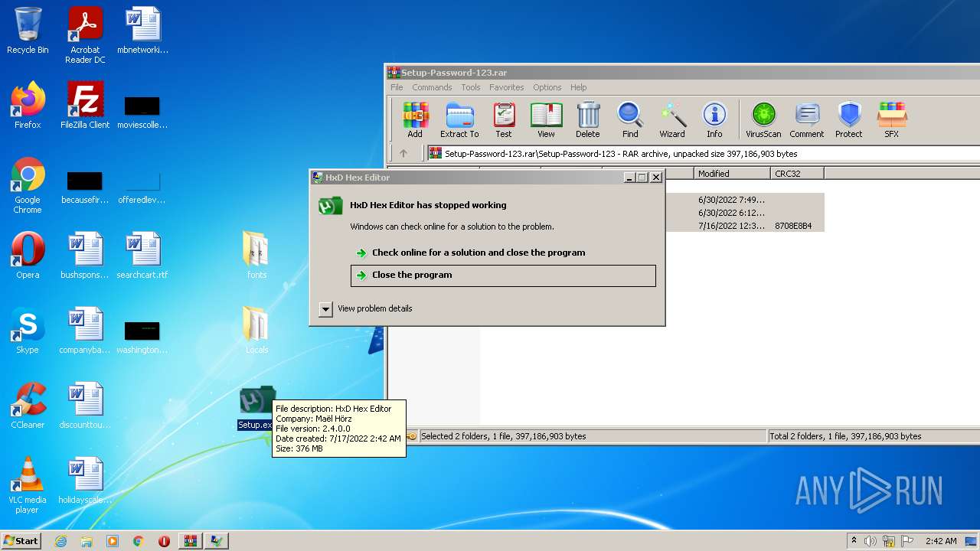This screenshot has height=551, width=980.
Task: Open Recycle Bin desktop icon
Action: (x=28, y=31)
